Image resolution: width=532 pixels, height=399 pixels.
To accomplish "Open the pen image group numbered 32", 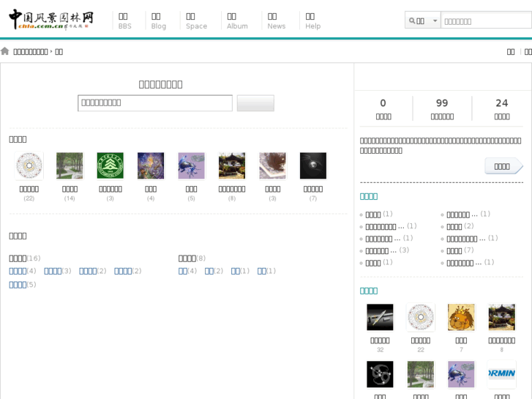I will pyautogui.click(x=380, y=317).
